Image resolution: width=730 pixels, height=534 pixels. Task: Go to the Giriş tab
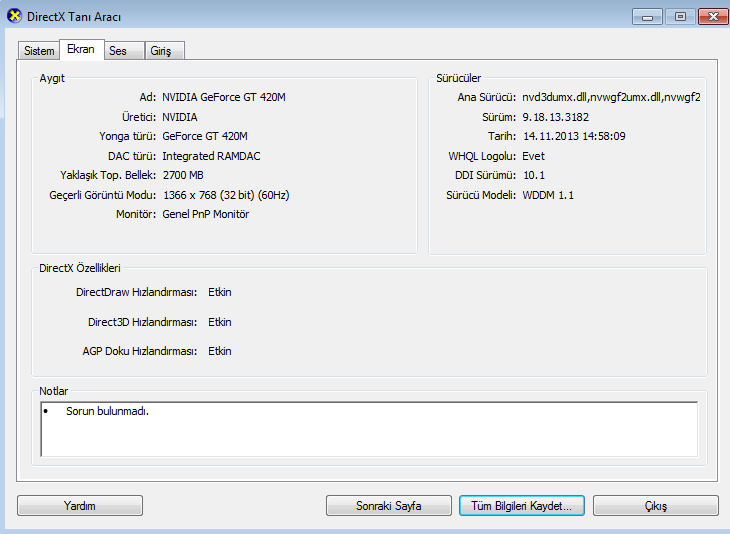tap(161, 51)
